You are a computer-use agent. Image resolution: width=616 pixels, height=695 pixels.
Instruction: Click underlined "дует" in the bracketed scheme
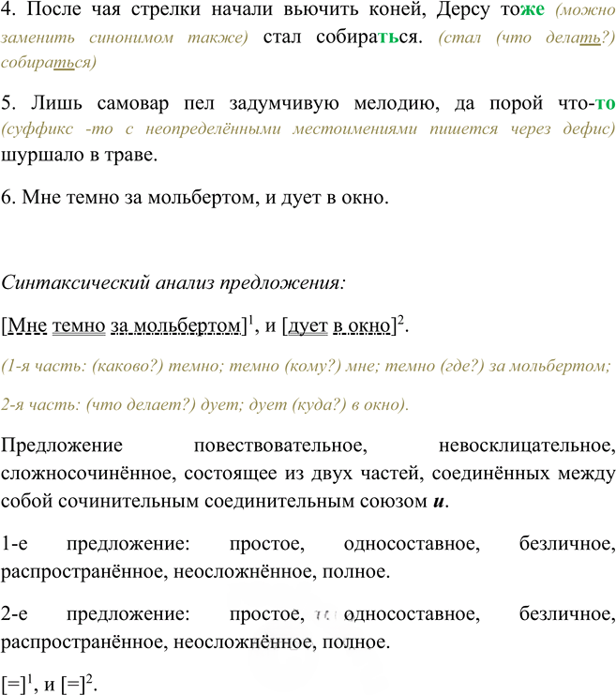308,326
